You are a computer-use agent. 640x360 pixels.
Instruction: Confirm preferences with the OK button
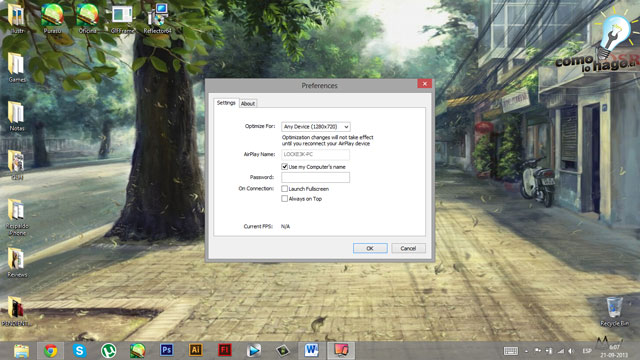click(370, 248)
